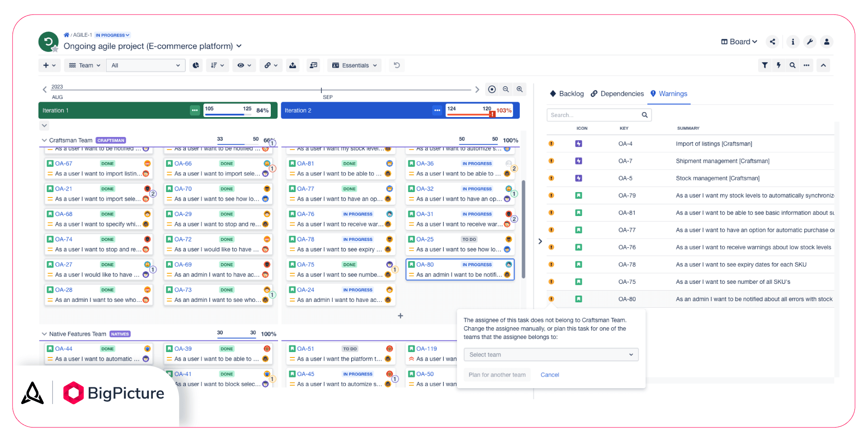
Task: Open the Board module dropdown
Action: pos(739,42)
